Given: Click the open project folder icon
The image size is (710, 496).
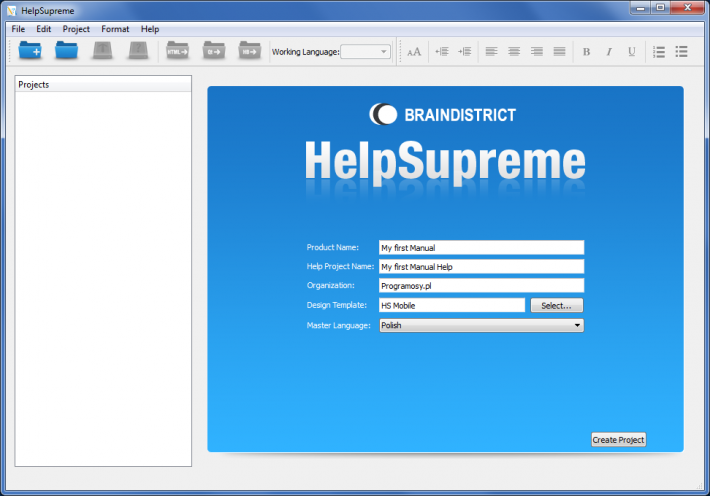Looking at the screenshot, I should tap(66, 50).
